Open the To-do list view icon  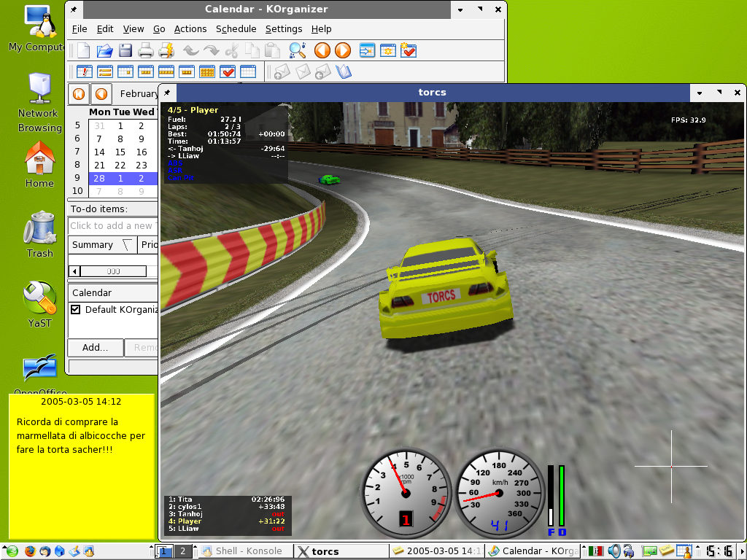[x=228, y=71]
